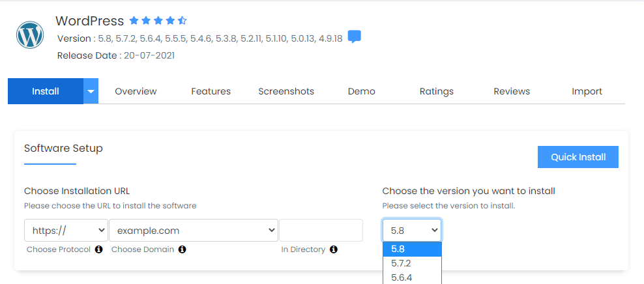Open the Import tab
The image size is (644, 284).
pos(587,91)
